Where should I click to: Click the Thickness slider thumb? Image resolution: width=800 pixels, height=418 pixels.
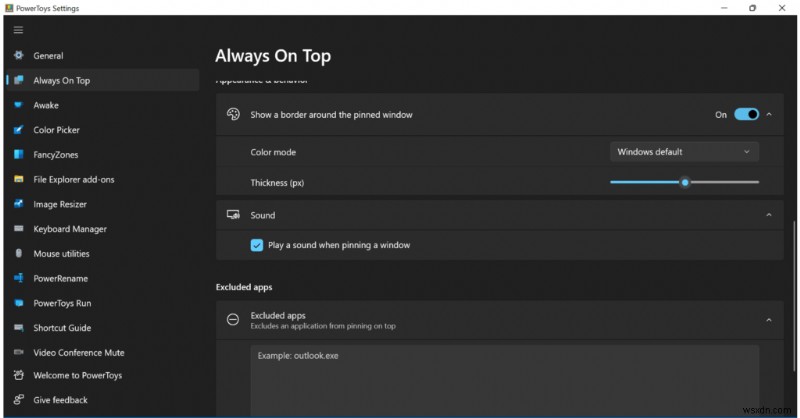pos(685,182)
